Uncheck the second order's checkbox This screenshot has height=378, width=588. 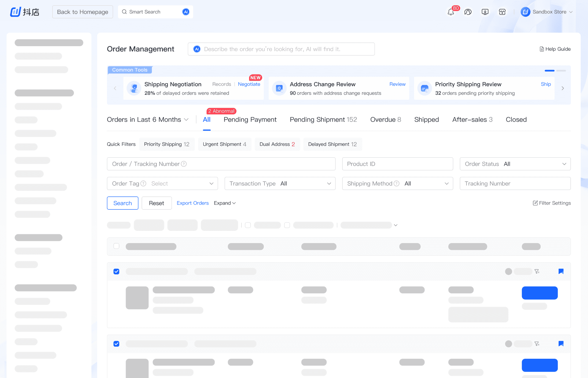(x=116, y=344)
